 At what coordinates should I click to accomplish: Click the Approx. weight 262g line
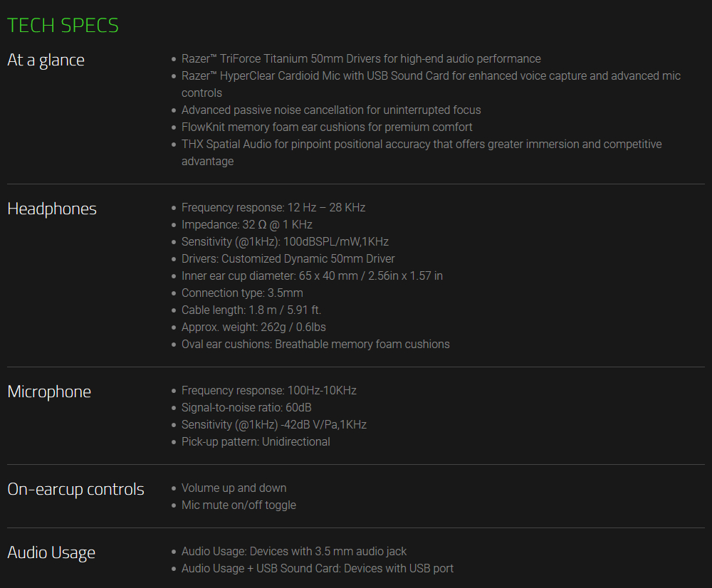[x=253, y=327]
